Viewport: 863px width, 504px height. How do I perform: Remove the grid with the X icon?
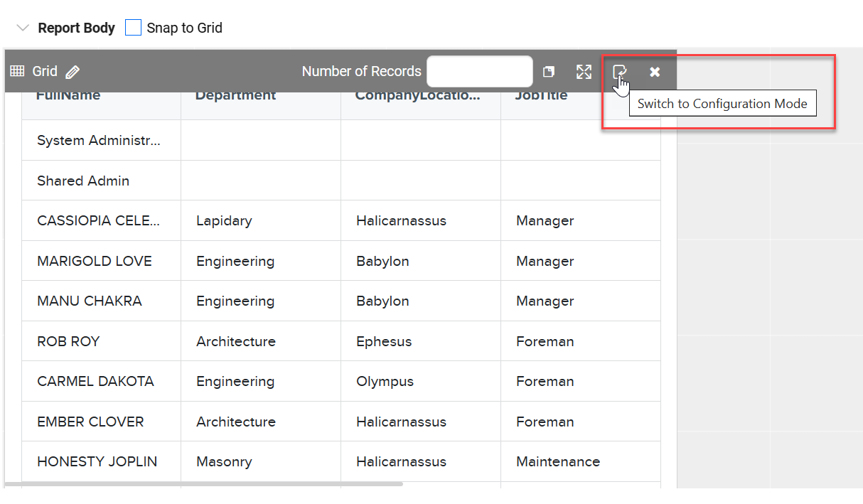pyautogui.click(x=655, y=72)
